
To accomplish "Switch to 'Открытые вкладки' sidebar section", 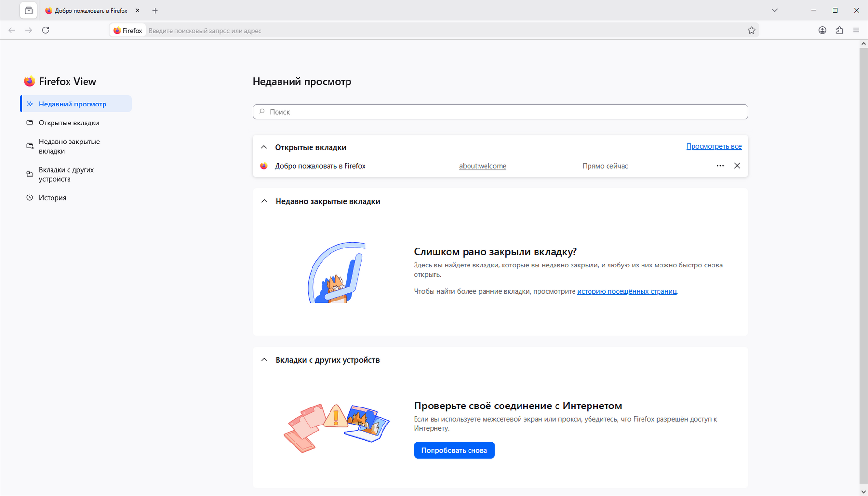I will pos(76,123).
